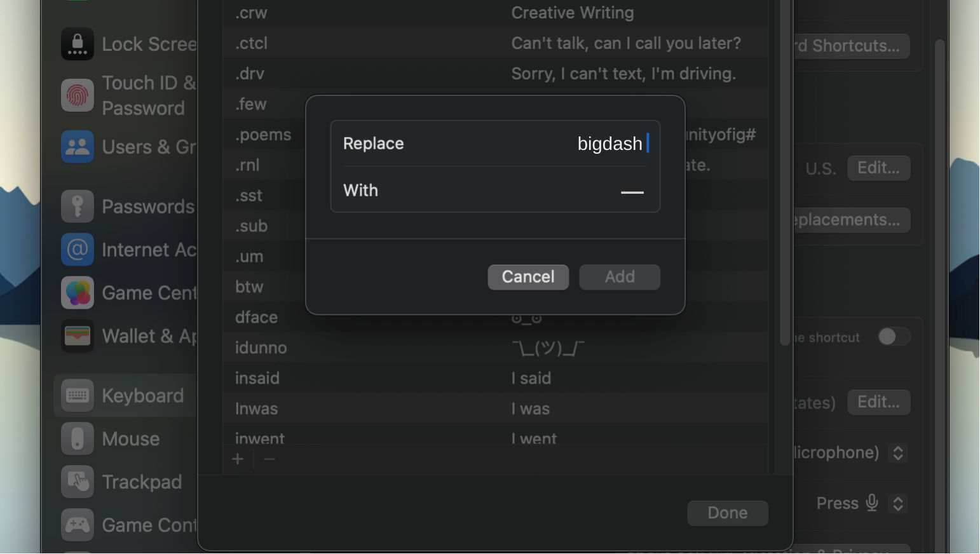Viewport: 980px width, 554px height.
Task: Click Done in text replacements sheet
Action: coord(728,513)
